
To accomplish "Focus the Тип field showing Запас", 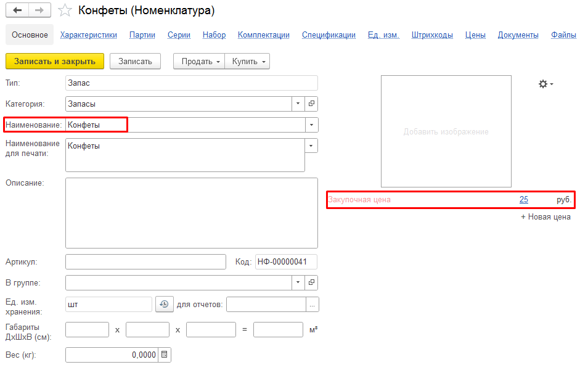I will [x=192, y=83].
